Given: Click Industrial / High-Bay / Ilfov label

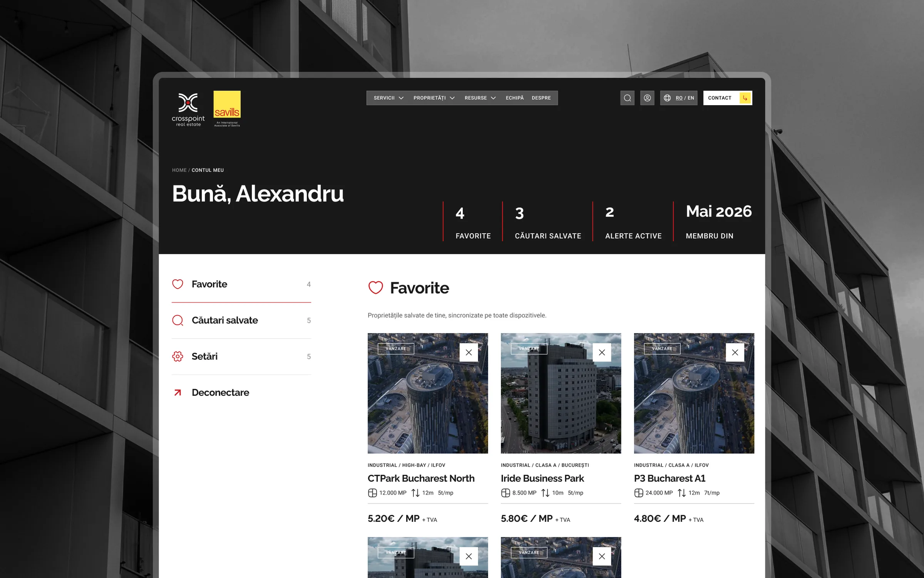Looking at the screenshot, I should click(x=406, y=465).
